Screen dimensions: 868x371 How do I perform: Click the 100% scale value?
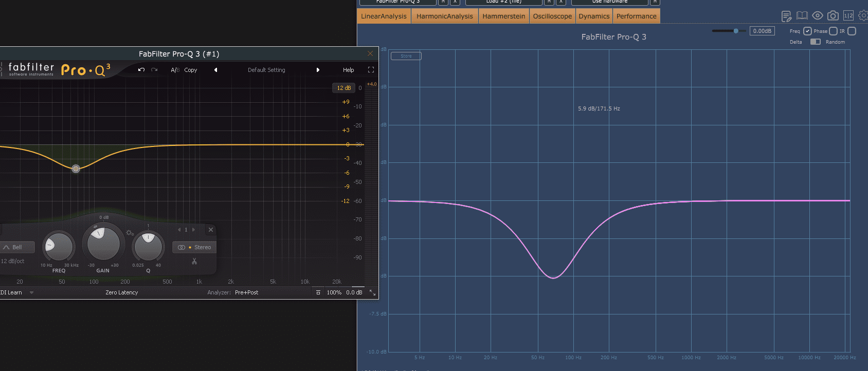(x=334, y=292)
